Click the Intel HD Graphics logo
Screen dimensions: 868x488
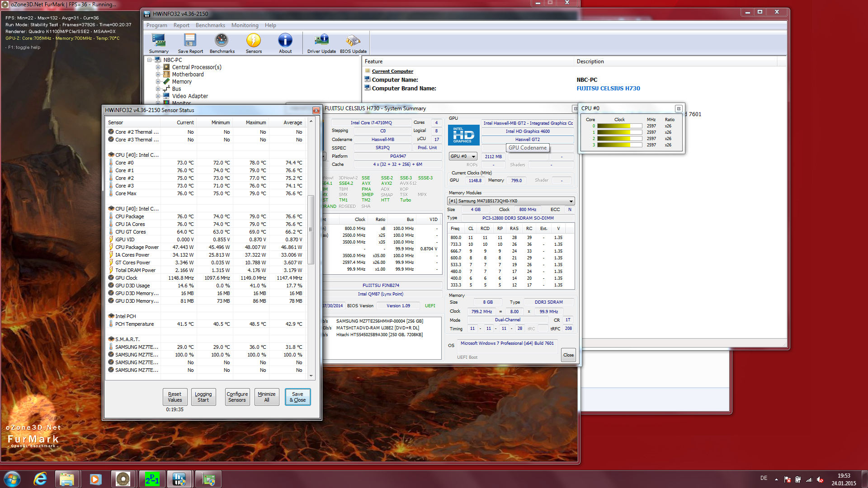[x=463, y=135]
